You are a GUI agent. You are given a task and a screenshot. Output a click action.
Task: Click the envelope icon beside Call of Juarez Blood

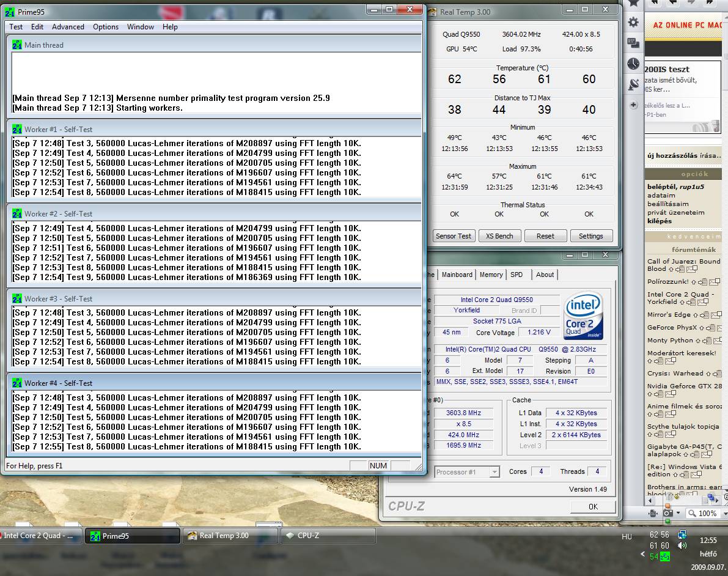point(692,269)
